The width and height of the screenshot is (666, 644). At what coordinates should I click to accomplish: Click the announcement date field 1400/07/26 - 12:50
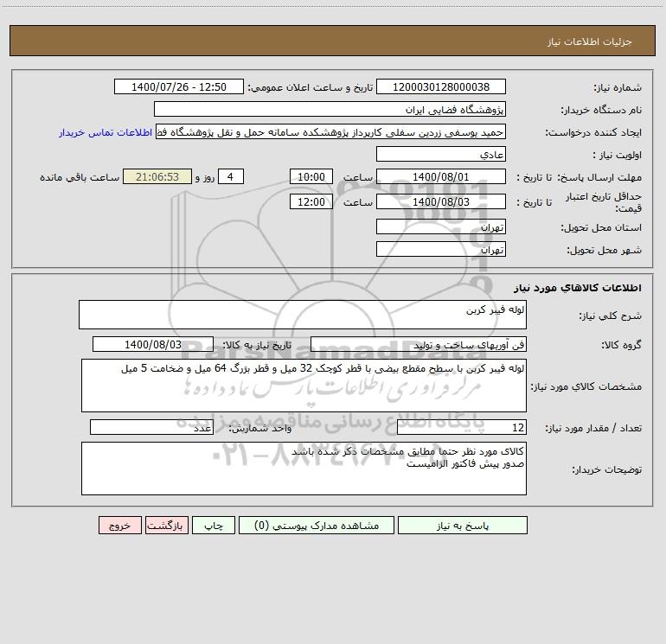click(x=179, y=86)
